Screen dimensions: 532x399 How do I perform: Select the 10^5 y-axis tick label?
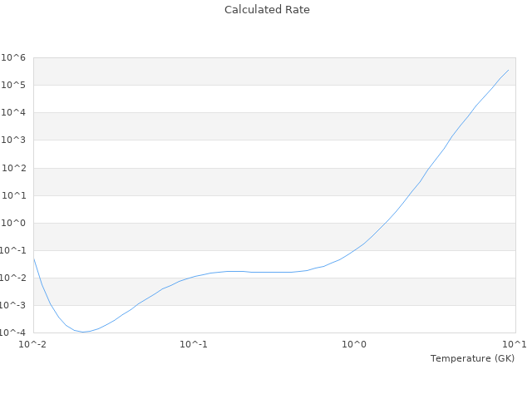[14, 85]
